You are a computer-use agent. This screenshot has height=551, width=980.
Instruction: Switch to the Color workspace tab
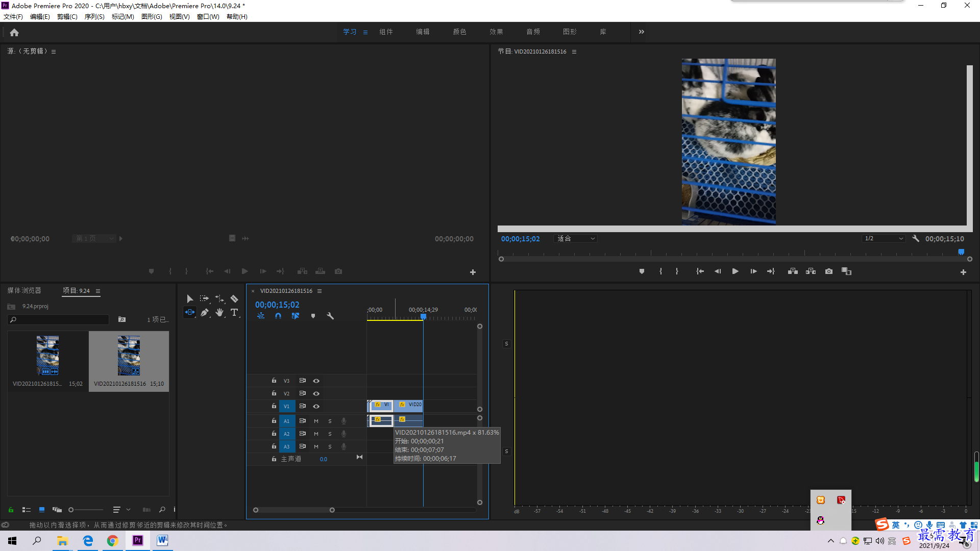click(x=460, y=32)
